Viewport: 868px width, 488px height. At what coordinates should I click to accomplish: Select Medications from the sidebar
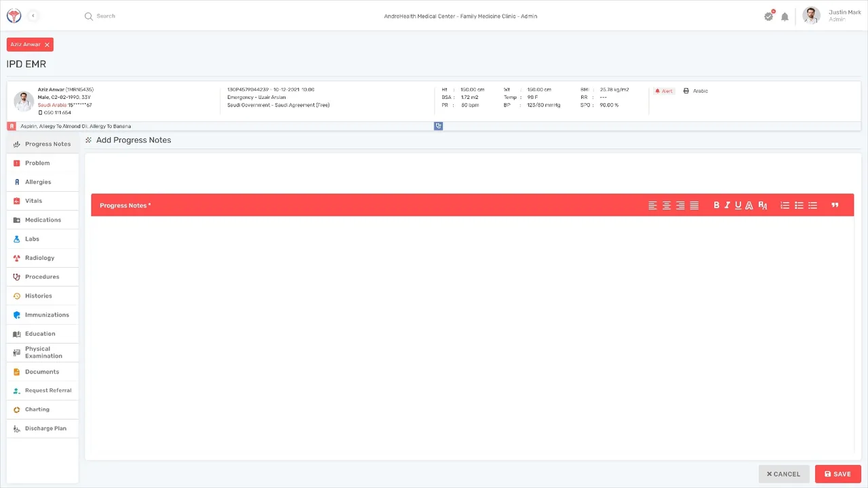pos(42,220)
